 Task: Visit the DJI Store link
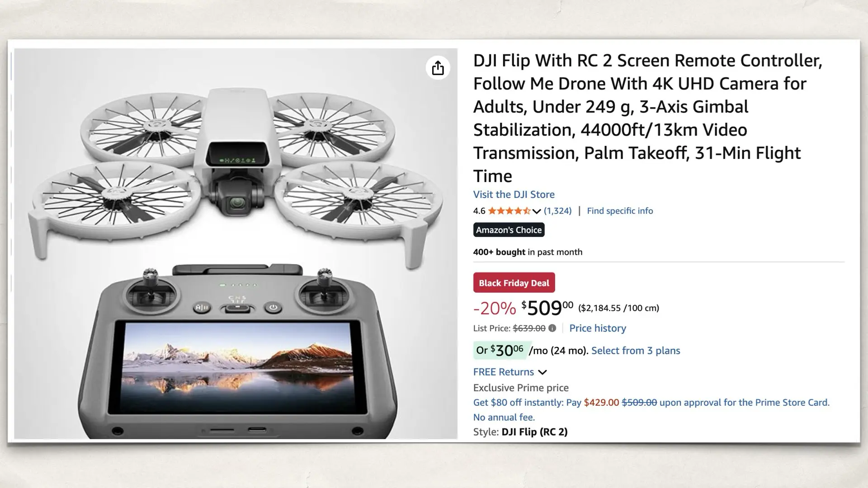pyautogui.click(x=514, y=194)
